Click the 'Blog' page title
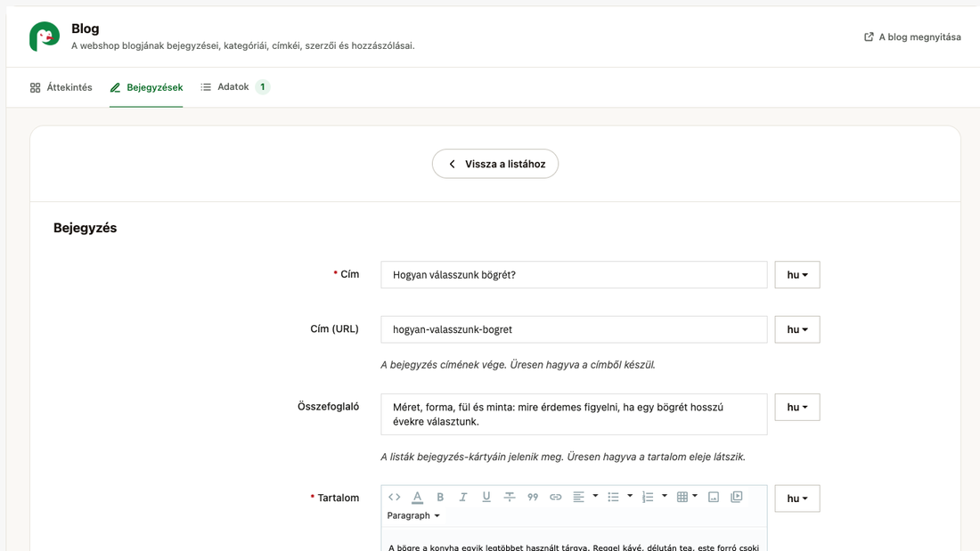 pos(85,28)
